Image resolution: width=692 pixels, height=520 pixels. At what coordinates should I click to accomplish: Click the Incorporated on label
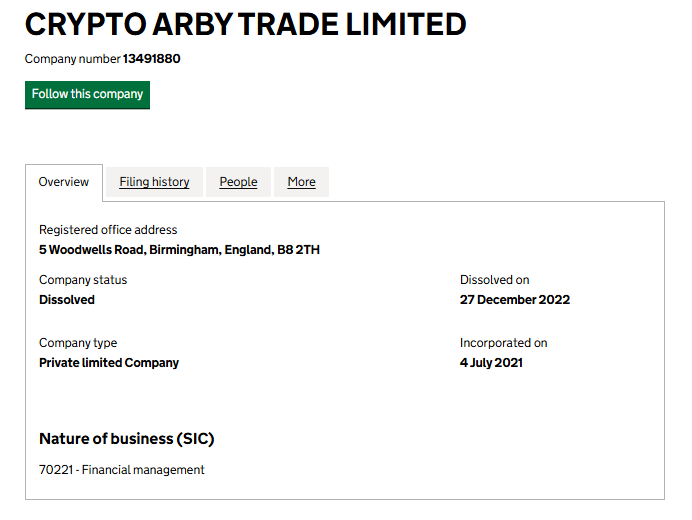click(503, 343)
